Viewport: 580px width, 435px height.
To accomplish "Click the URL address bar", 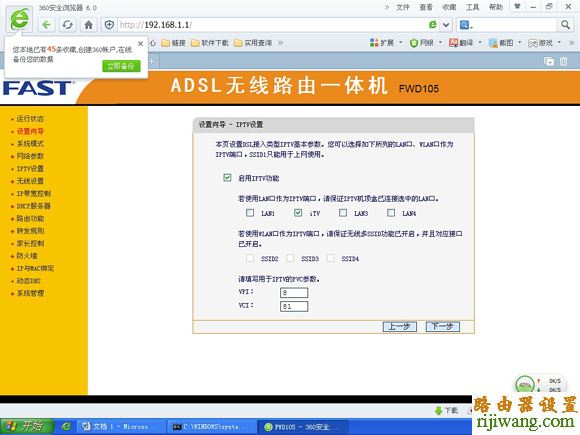I will coord(272,25).
